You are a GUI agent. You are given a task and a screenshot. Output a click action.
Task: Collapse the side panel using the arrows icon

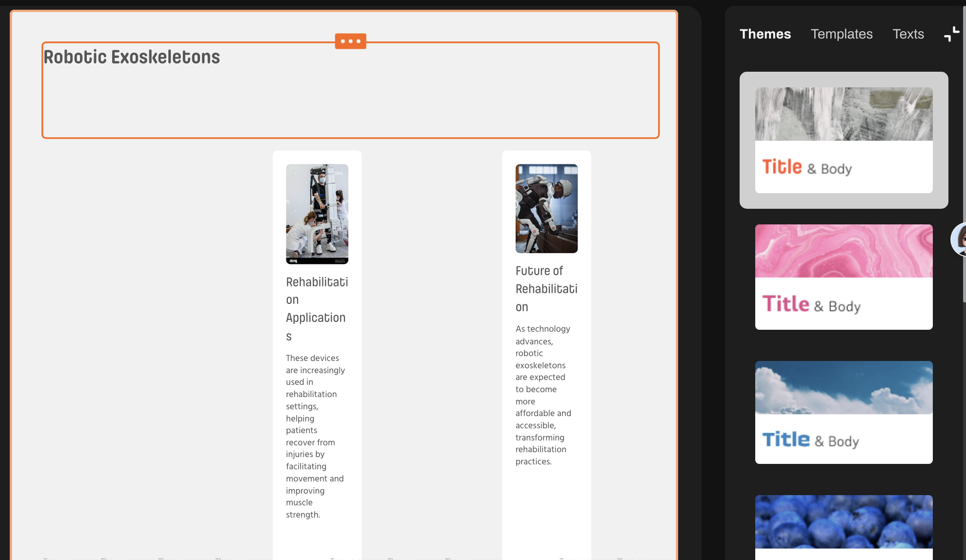pos(951,34)
